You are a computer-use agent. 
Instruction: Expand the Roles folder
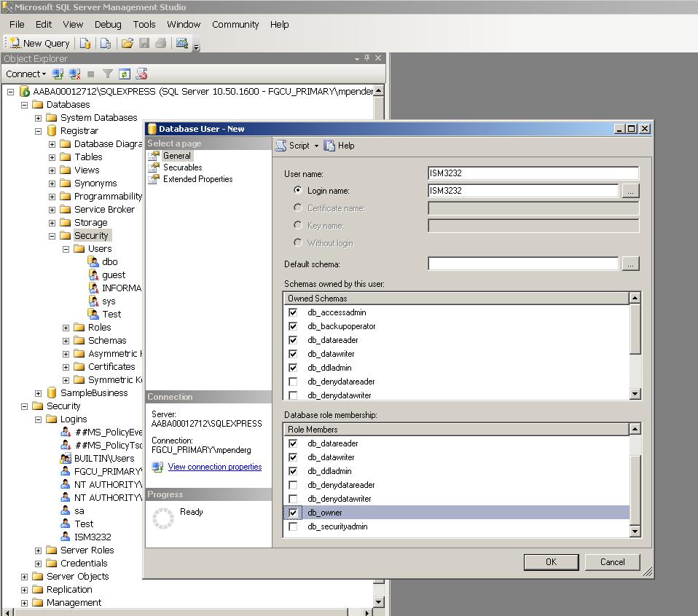(66, 328)
